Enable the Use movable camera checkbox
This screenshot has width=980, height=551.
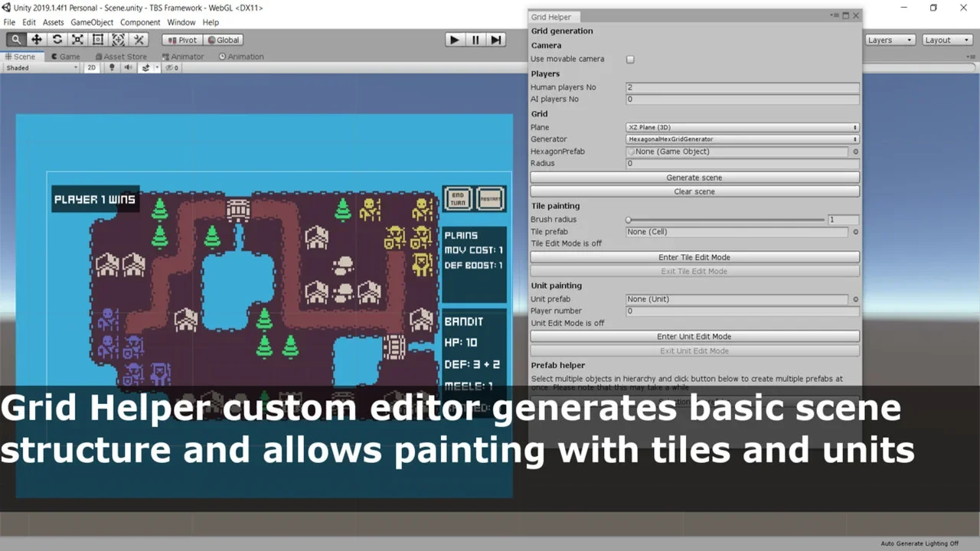pos(630,59)
